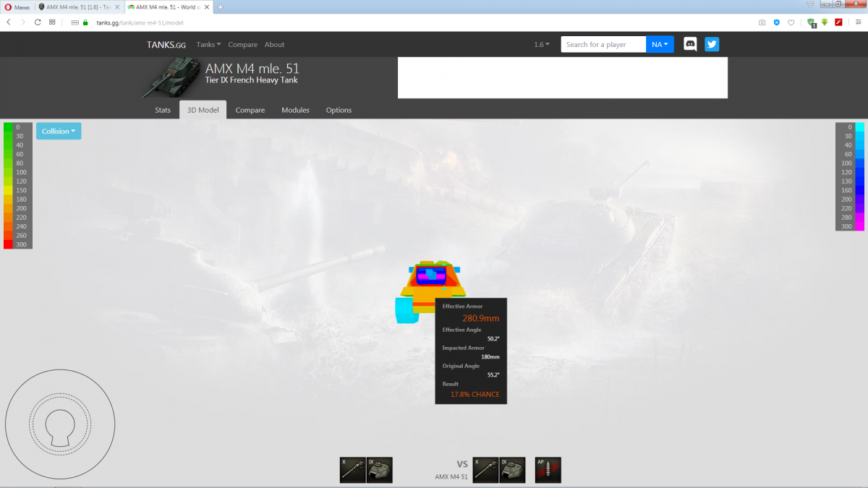Viewport: 868px width, 488px height.
Task: Close the active AMX M4 mle. 51 - World tab
Action: pyautogui.click(x=208, y=7)
